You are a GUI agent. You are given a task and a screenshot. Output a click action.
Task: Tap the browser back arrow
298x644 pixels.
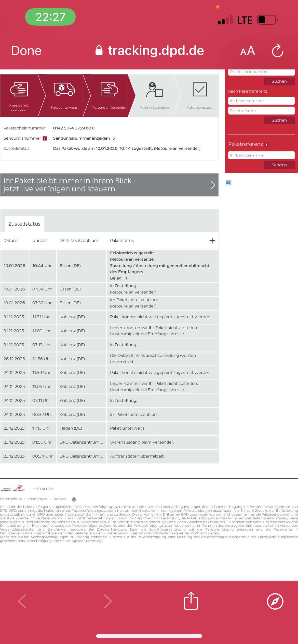[x=22, y=601]
